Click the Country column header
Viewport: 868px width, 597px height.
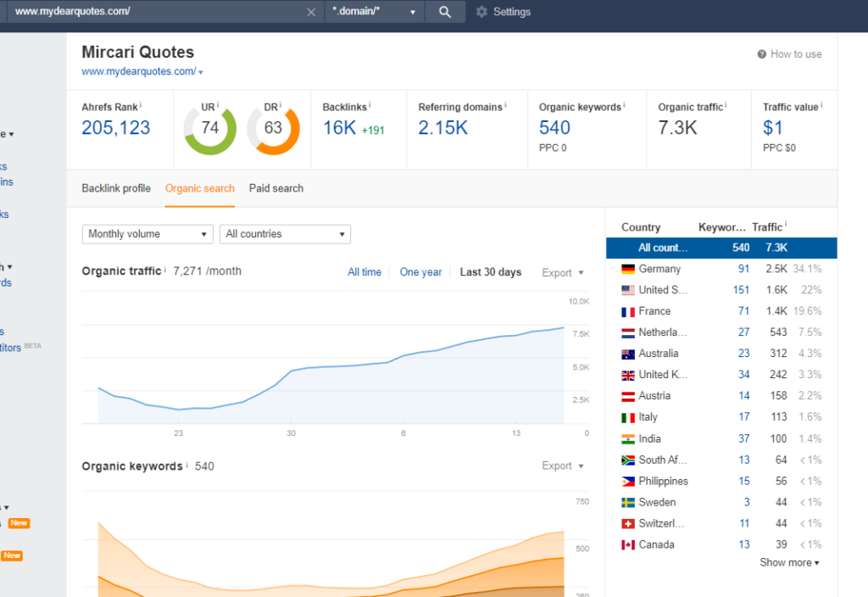click(x=641, y=227)
